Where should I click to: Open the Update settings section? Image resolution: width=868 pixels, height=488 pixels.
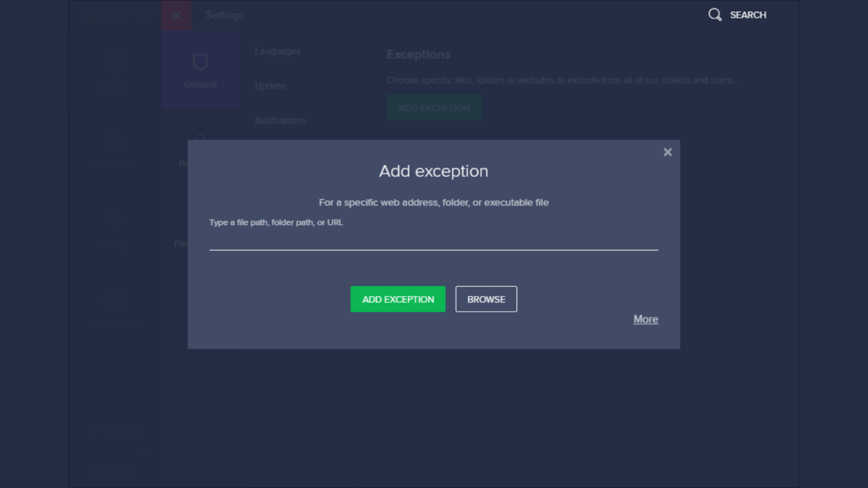tap(270, 86)
